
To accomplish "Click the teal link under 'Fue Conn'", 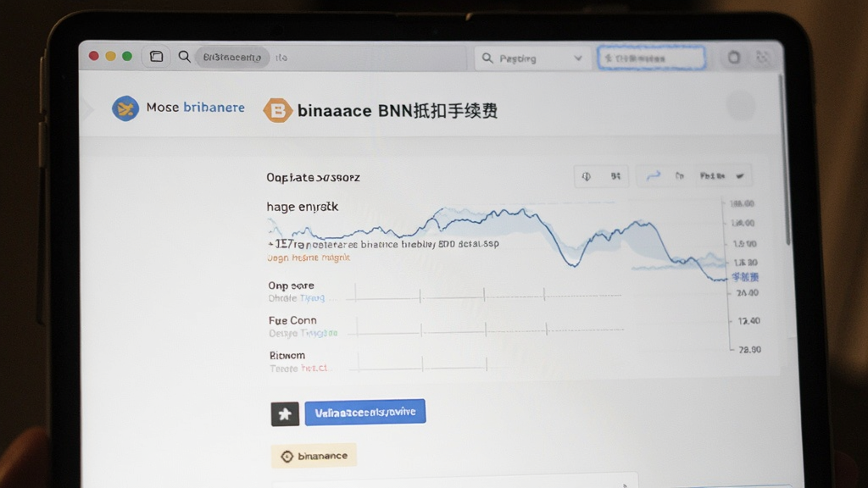I will click(319, 333).
